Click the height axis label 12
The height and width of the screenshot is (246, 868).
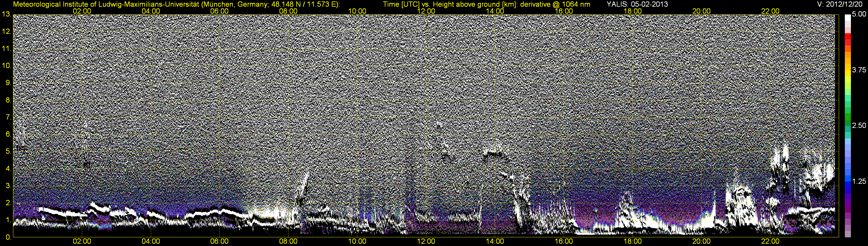(6, 31)
